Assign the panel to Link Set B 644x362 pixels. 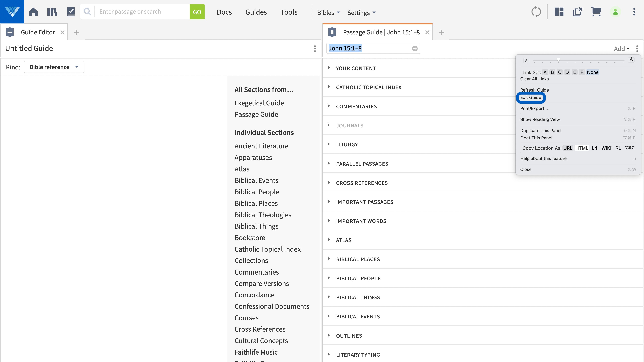click(x=552, y=72)
